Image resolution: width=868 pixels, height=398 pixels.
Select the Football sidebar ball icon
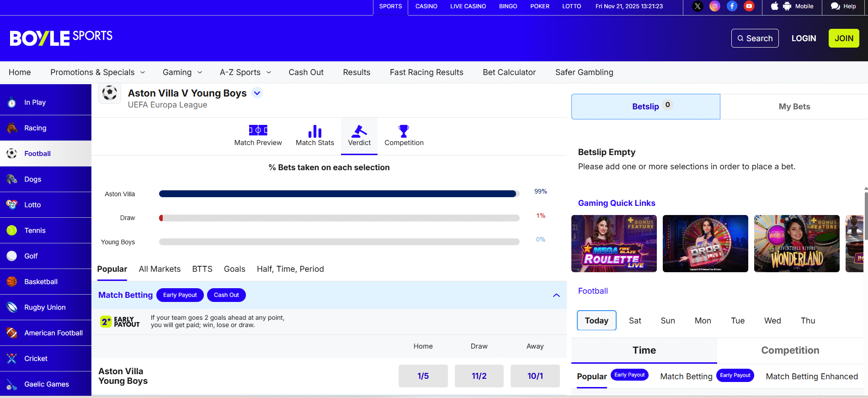[12, 154]
